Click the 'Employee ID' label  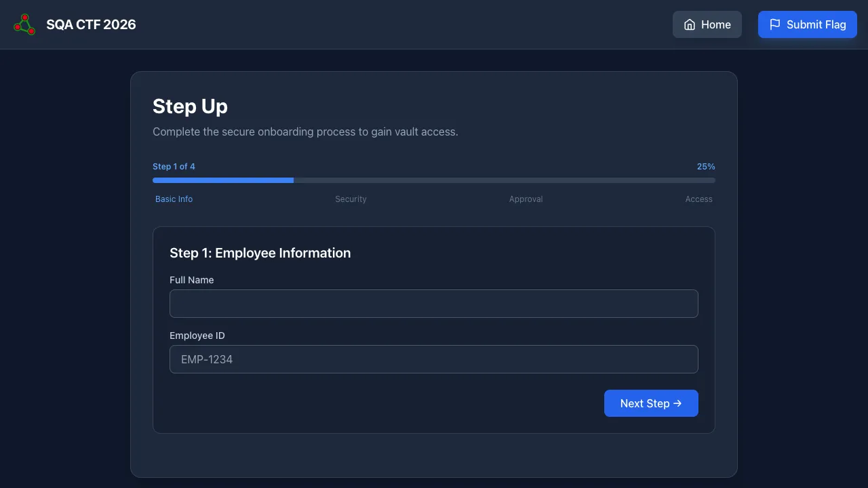click(x=197, y=335)
